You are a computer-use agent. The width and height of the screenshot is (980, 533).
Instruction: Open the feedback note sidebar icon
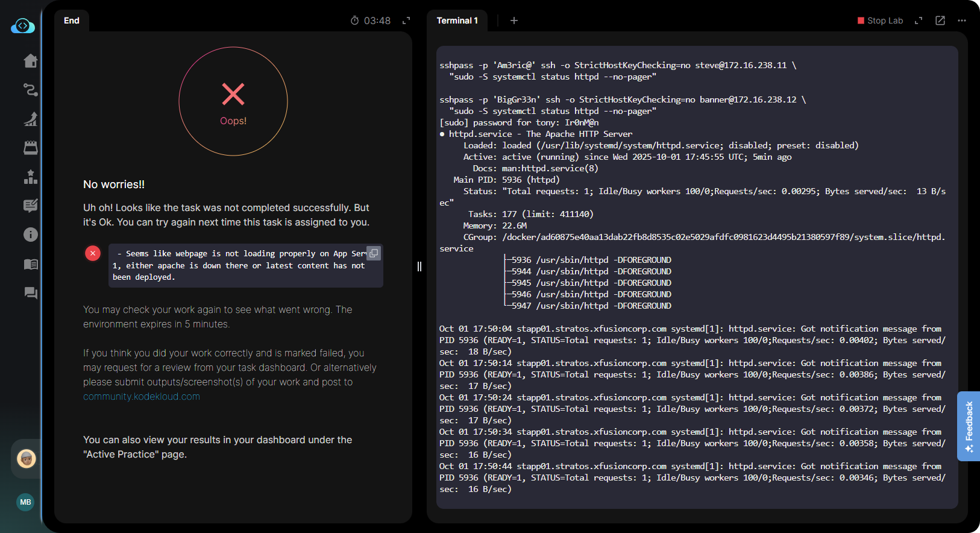tap(30, 206)
